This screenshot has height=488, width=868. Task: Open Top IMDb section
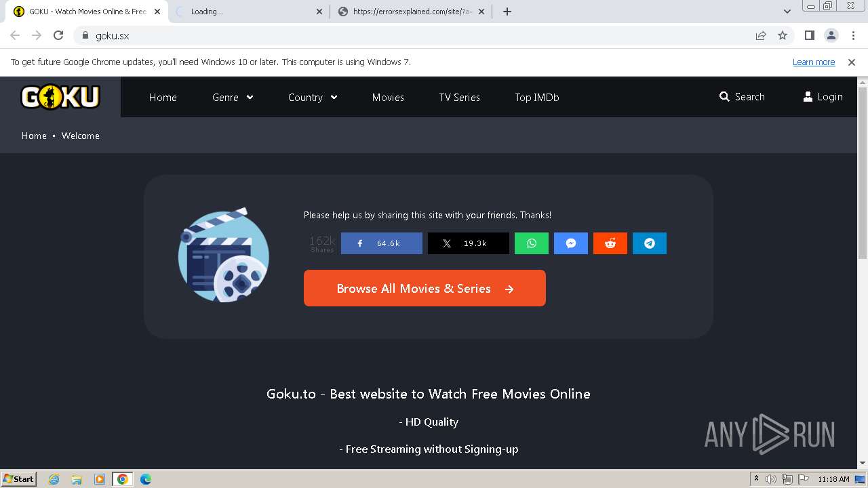tap(537, 98)
